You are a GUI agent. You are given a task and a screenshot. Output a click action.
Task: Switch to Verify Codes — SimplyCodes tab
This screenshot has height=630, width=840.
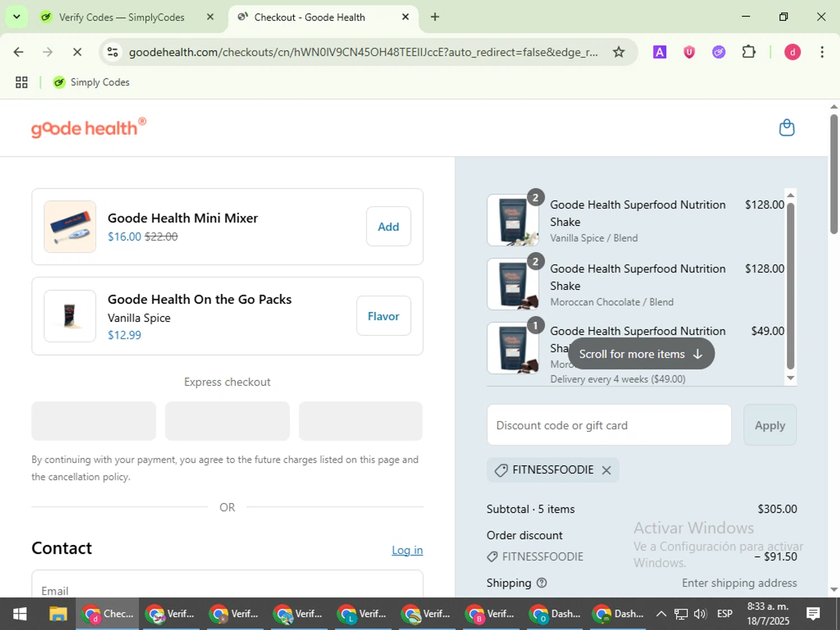[x=122, y=17]
